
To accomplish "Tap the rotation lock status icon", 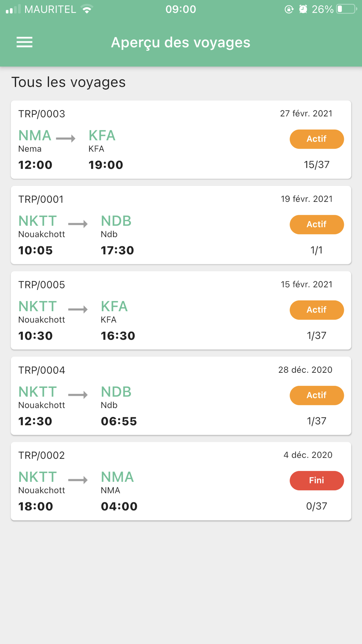I will point(289,9).
